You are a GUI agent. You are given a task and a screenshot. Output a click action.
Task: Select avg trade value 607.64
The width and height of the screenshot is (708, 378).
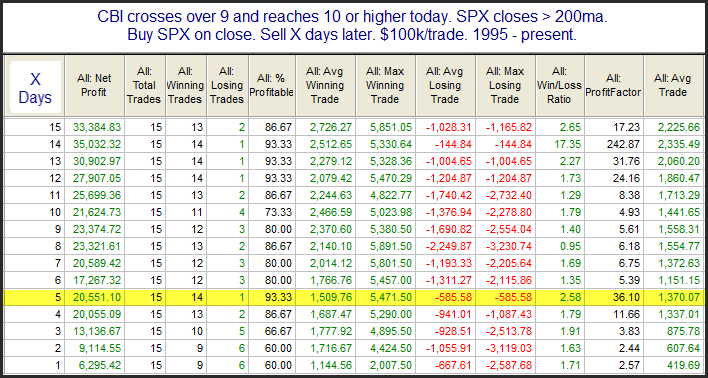[x=685, y=349]
